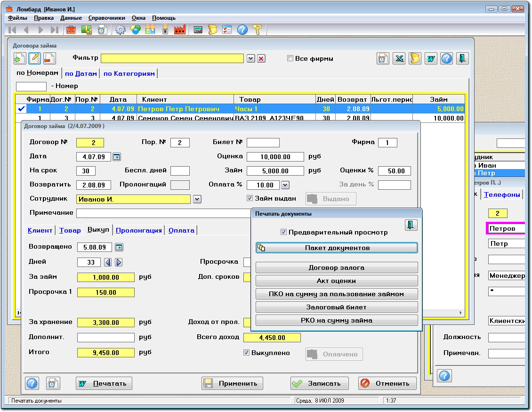
Task: Open calendar picker next to Дата field
Action: click(117, 157)
